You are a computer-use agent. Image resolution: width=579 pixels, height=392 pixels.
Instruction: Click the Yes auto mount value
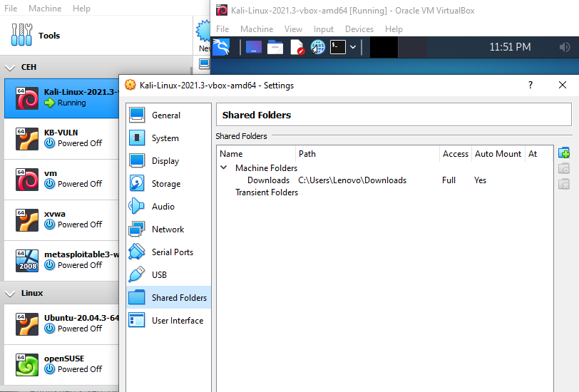click(480, 180)
